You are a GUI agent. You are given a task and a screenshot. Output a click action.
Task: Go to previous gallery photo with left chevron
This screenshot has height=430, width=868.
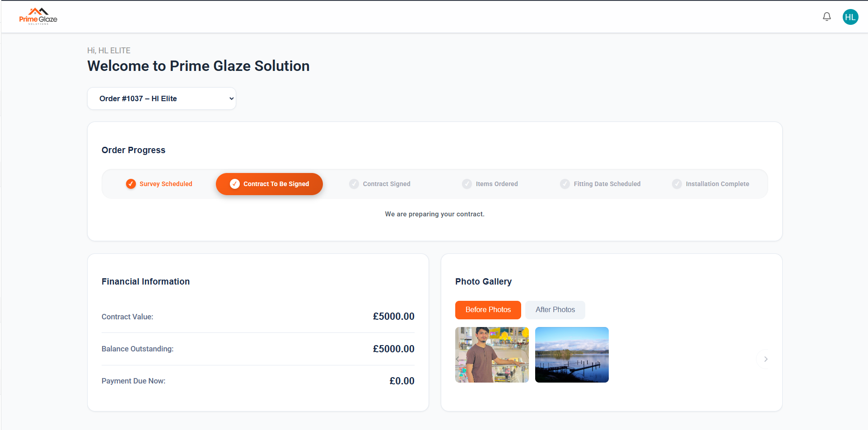point(458,359)
